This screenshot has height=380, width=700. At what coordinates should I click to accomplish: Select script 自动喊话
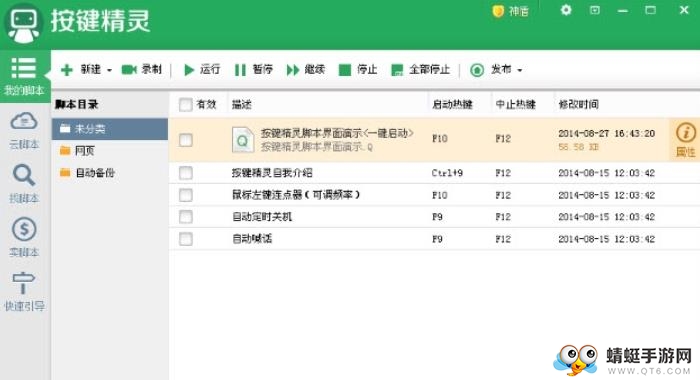point(252,239)
